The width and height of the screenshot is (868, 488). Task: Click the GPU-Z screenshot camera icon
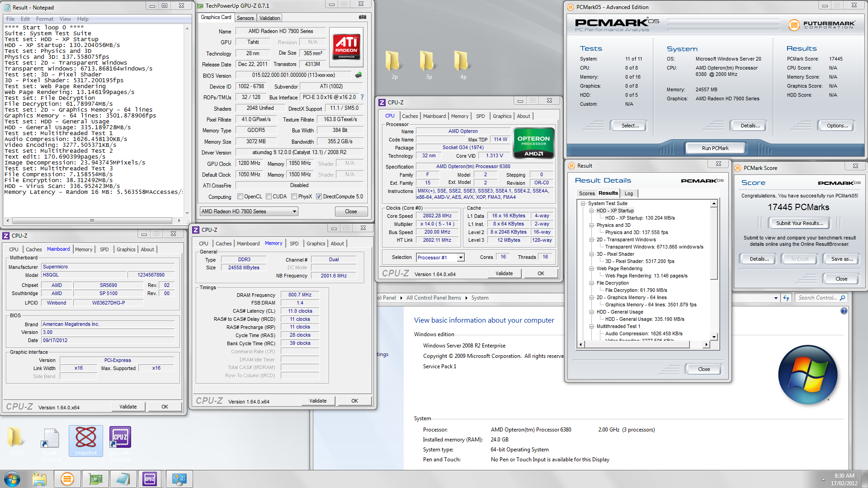coord(363,17)
